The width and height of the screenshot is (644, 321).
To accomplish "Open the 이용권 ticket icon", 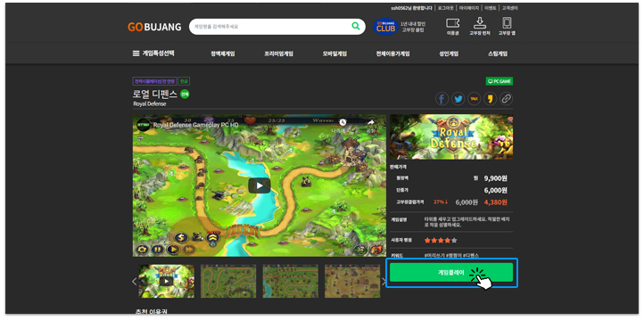I will (452, 26).
